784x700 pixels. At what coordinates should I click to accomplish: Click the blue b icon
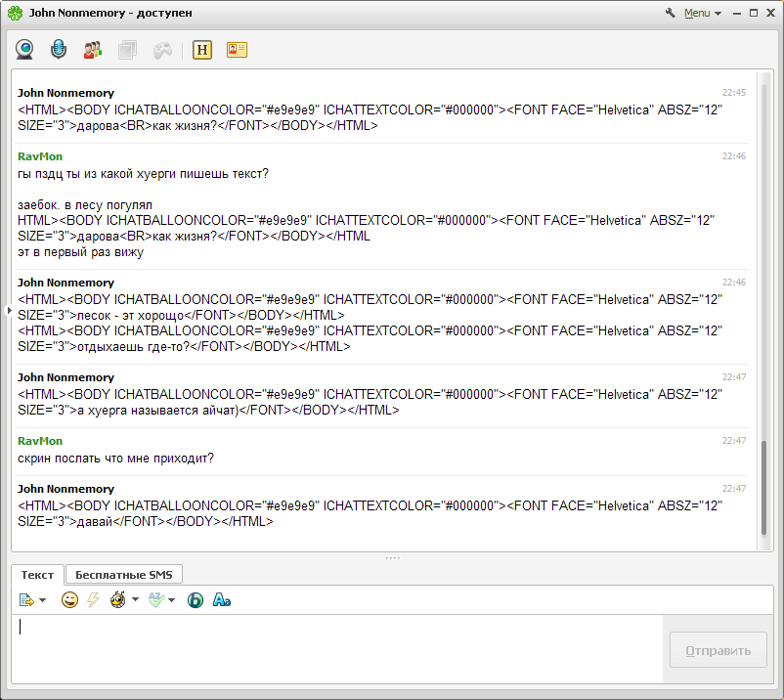pyautogui.click(x=196, y=600)
